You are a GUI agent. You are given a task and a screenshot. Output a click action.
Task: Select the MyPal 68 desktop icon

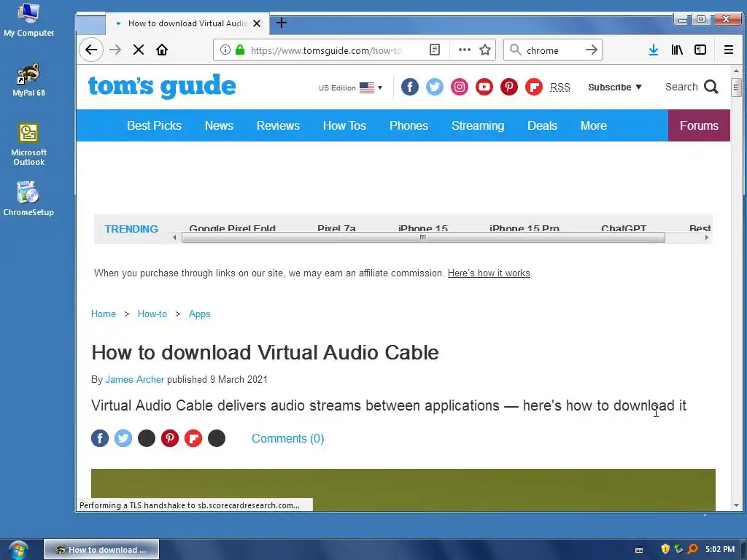point(28,79)
